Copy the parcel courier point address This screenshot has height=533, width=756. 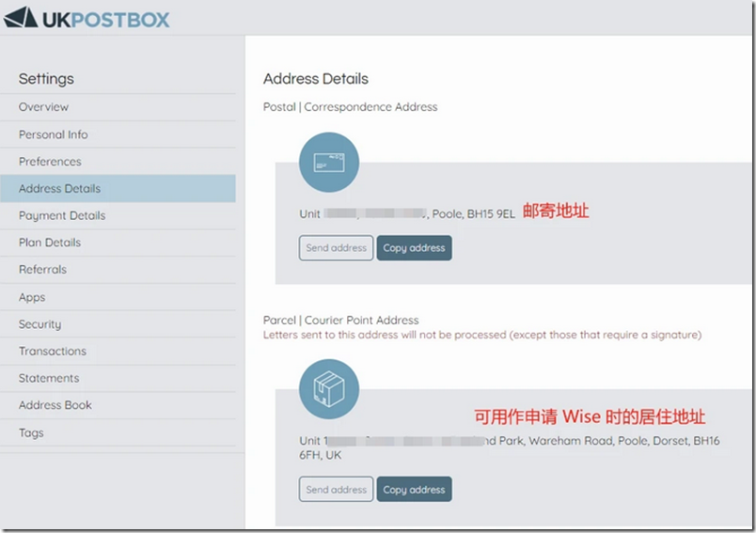(414, 490)
